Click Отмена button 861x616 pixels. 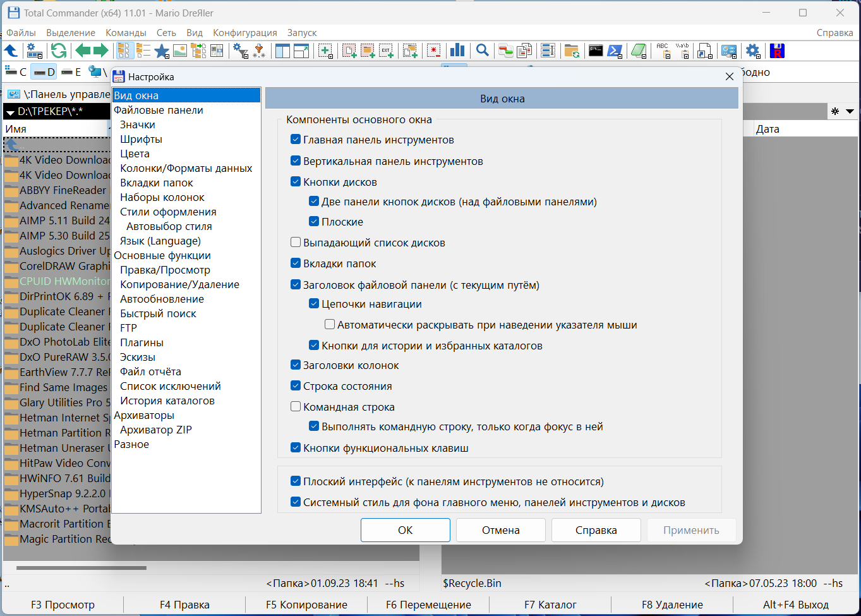pos(501,530)
